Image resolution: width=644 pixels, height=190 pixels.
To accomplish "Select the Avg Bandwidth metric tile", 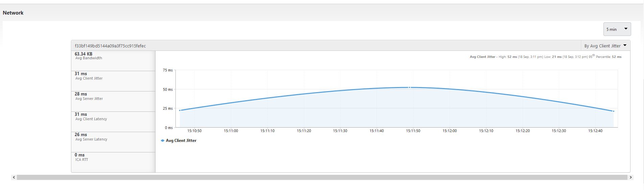I will [x=113, y=61].
